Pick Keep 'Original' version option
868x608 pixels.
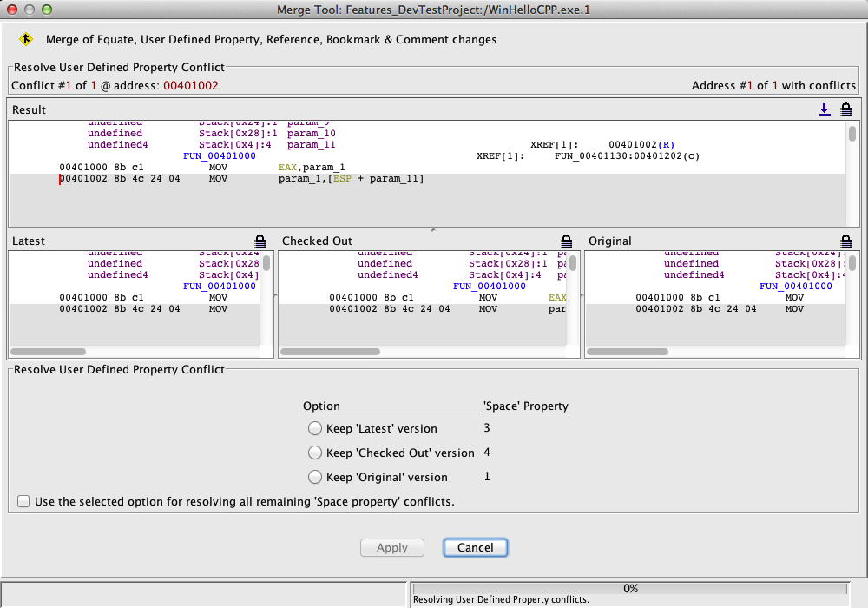[x=315, y=477]
